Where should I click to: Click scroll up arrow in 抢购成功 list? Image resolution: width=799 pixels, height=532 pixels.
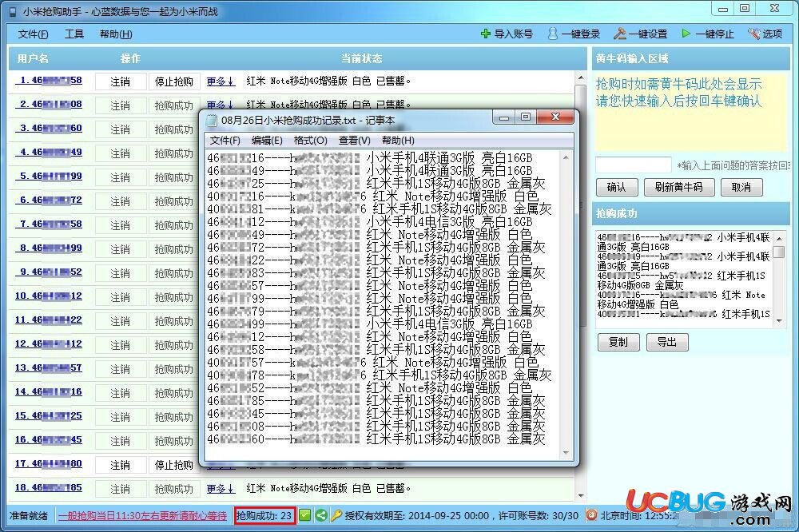coord(779,238)
